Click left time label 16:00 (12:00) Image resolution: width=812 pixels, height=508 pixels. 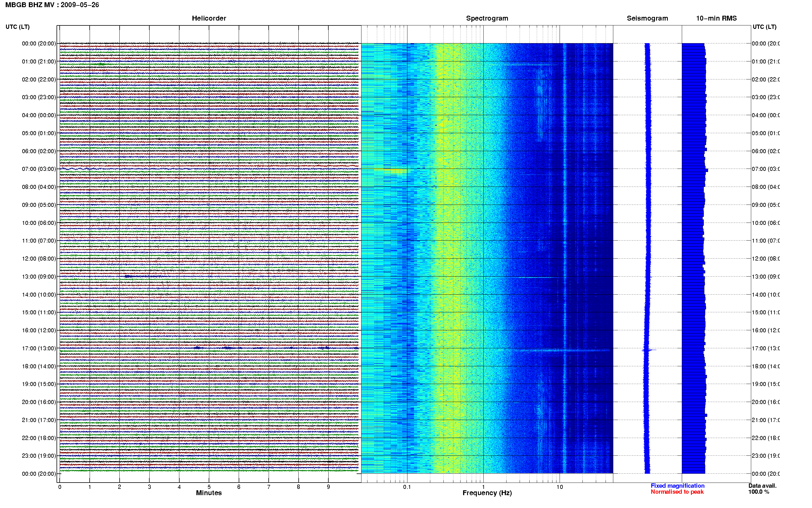click(39, 330)
